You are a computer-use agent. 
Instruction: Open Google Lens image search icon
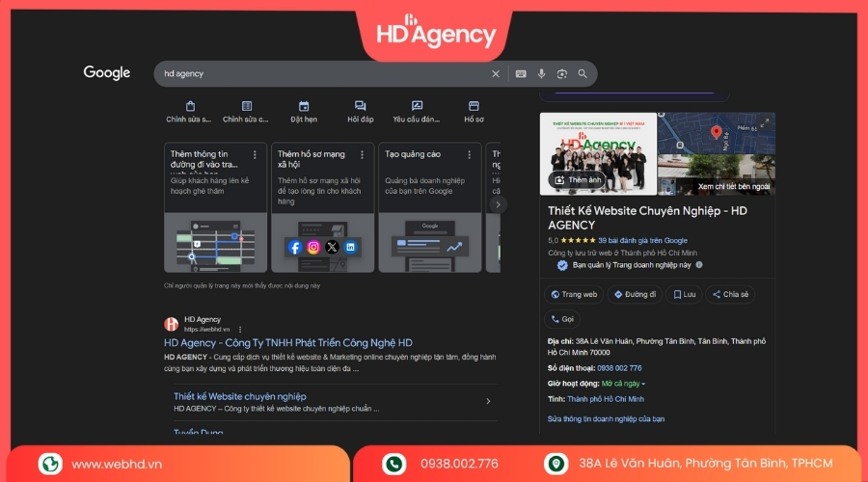(x=562, y=73)
